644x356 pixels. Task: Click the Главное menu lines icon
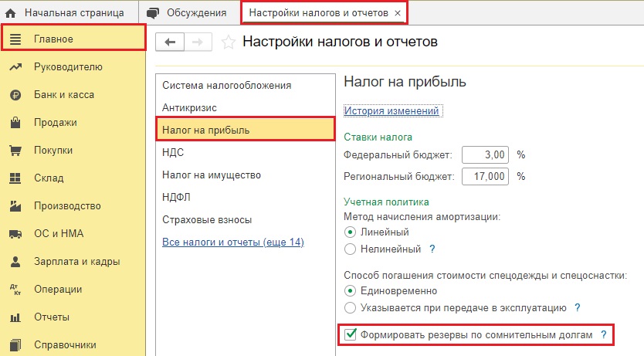(15, 39)
